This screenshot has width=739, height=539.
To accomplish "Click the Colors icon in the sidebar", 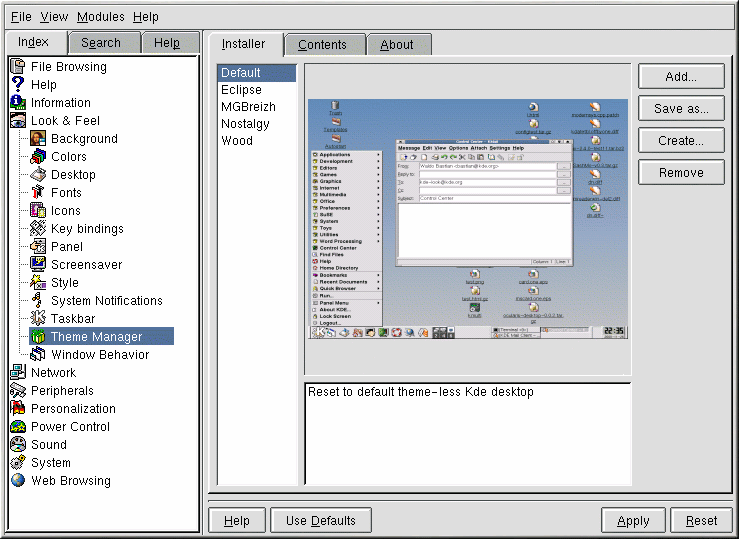I will pyautogui.click(x=37, y=157).
